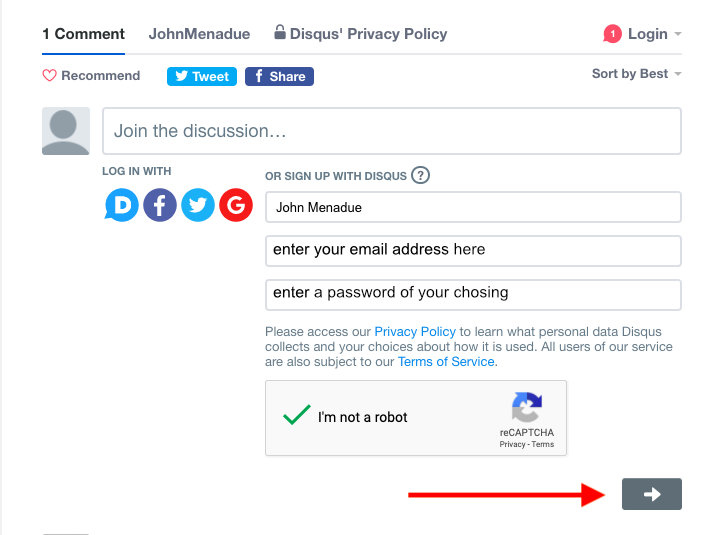Expand the Sort by Best menu

coord(636,74)
